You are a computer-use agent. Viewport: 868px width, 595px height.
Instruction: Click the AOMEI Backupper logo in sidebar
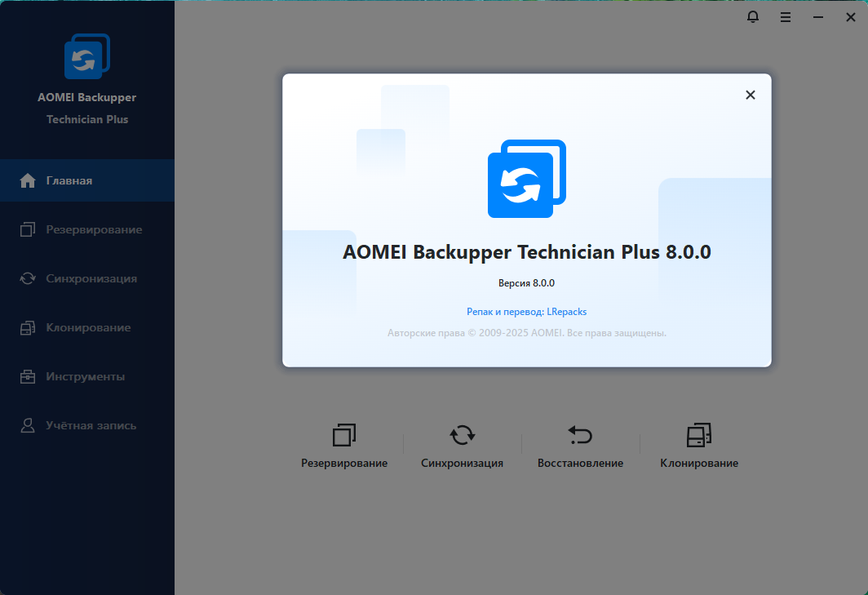[x=87, y=56]
